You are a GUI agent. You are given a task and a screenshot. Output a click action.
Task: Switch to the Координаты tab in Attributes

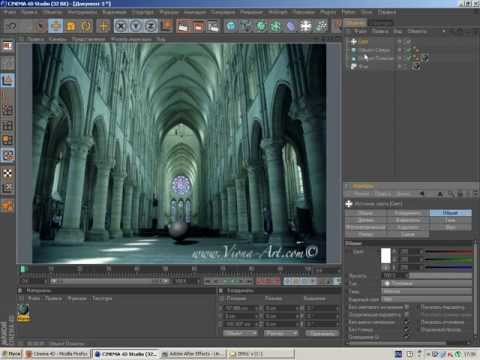point(408,213)
